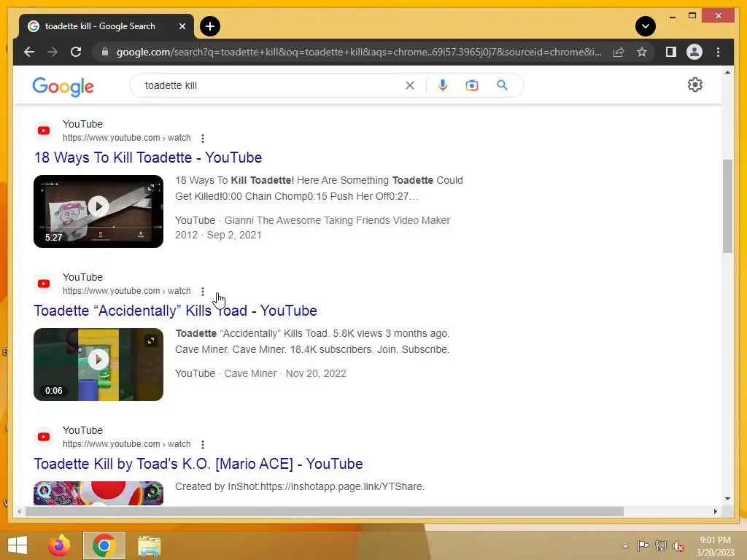Submit search with magnifier icon

click(502, 85)
